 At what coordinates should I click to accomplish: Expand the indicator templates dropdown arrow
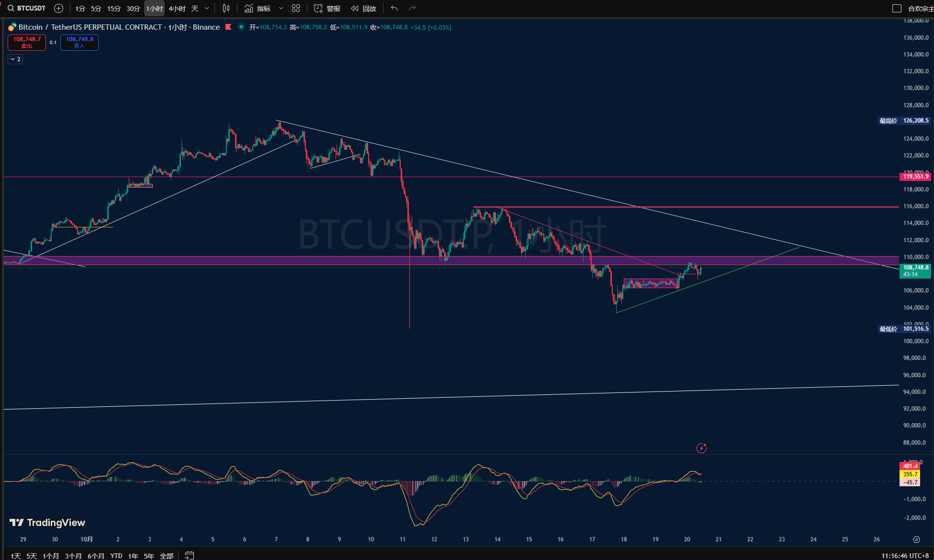coord(281,8)
